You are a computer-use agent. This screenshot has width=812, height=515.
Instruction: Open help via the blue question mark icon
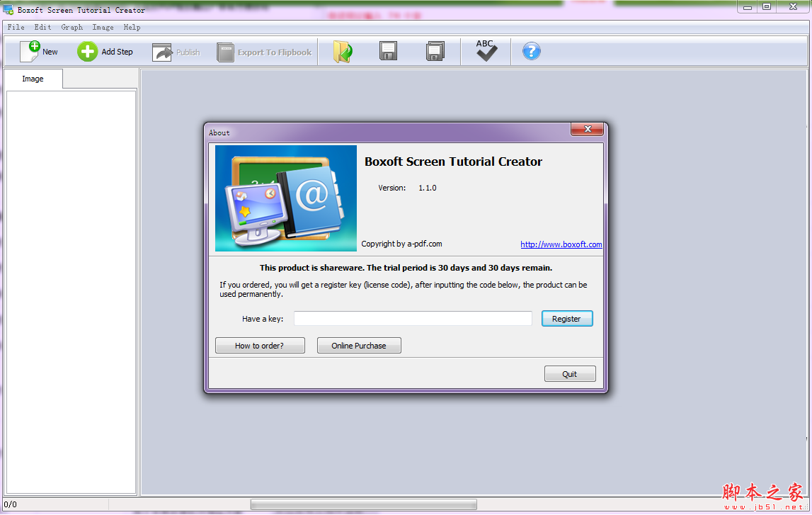(x=532, y=51)
